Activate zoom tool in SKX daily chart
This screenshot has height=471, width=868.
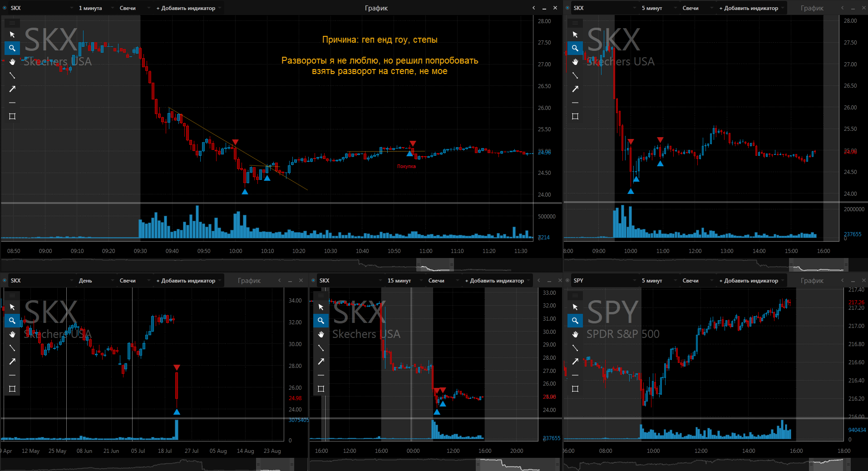(12, 321)
